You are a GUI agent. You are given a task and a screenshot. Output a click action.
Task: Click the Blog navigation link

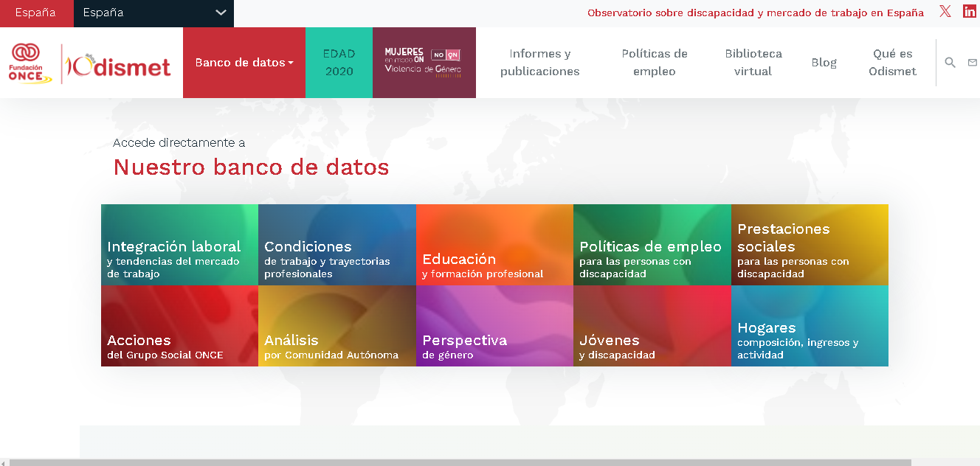[x=824, y=63]
